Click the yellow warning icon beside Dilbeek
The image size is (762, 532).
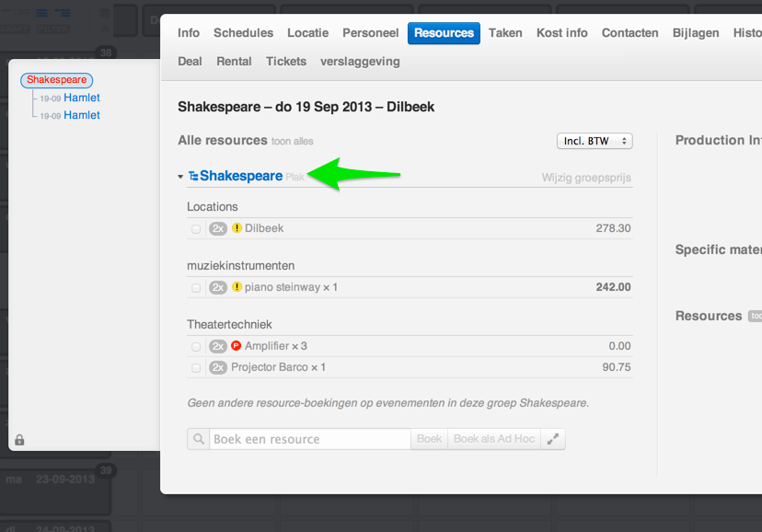click(237, 228)
